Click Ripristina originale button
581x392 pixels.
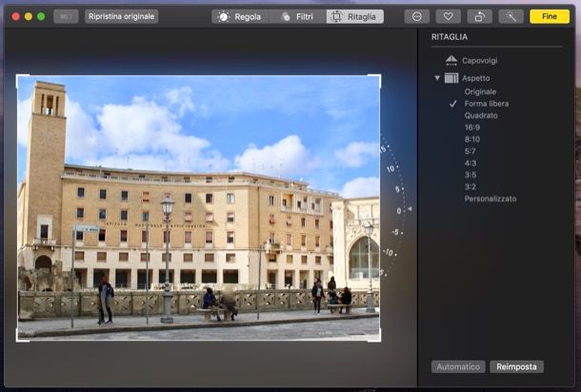pos(121,16)
